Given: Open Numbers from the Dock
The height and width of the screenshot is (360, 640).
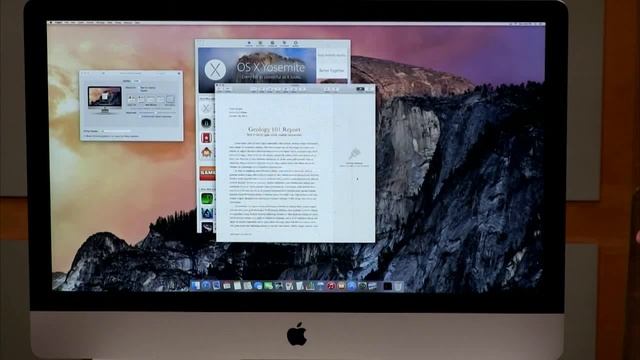Looking at the screenshot, I should [x=310, y=286].
